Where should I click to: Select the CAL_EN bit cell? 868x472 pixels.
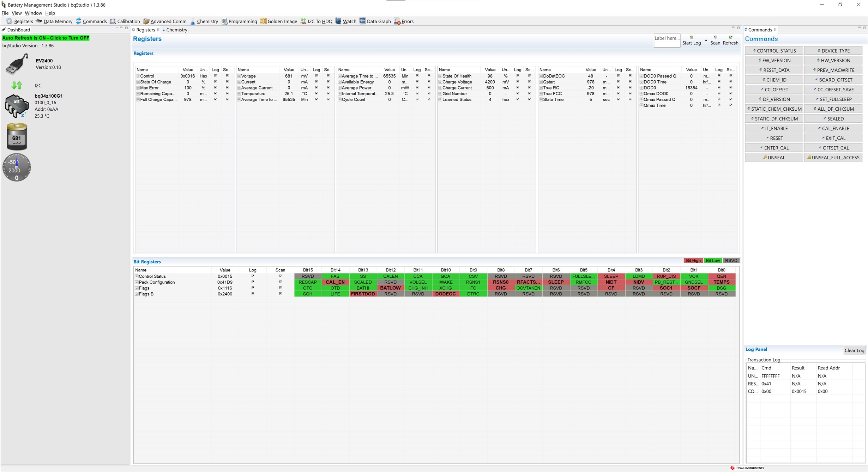click(x=335, y=282)
